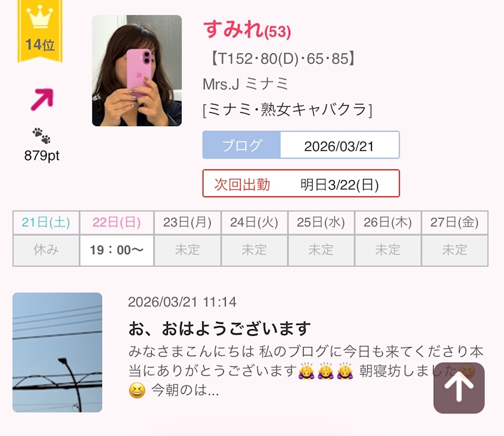Click the pink upward trend arrow
The height and width of the screenshot is (436, 504).
pyautogui.click(x=42, y=100)
